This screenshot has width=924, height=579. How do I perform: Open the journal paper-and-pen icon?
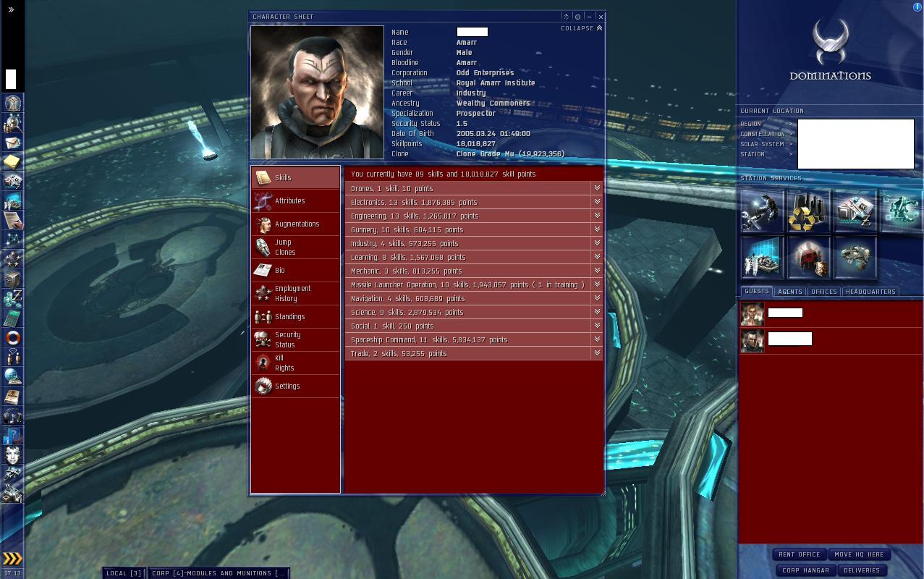pyautogui.click(x=12, y=220)
